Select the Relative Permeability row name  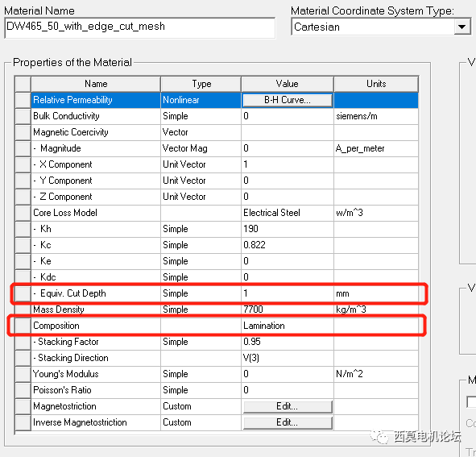point(96,100)
